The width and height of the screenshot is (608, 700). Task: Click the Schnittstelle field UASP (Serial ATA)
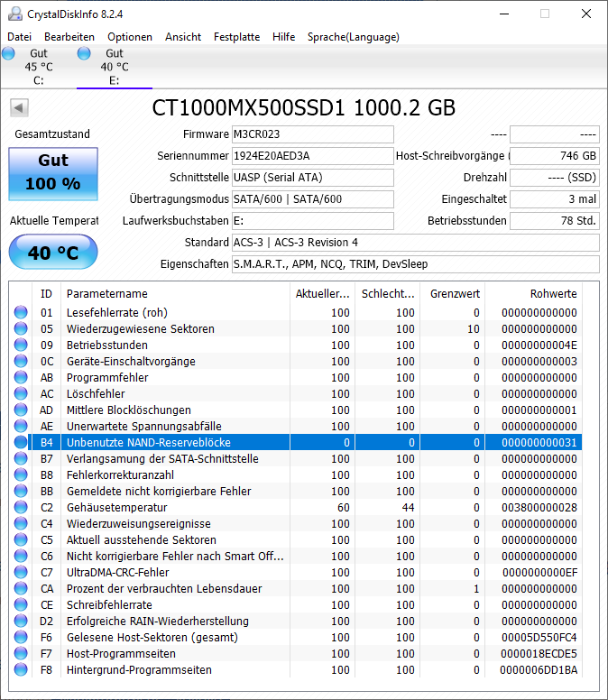coord(312,177)
